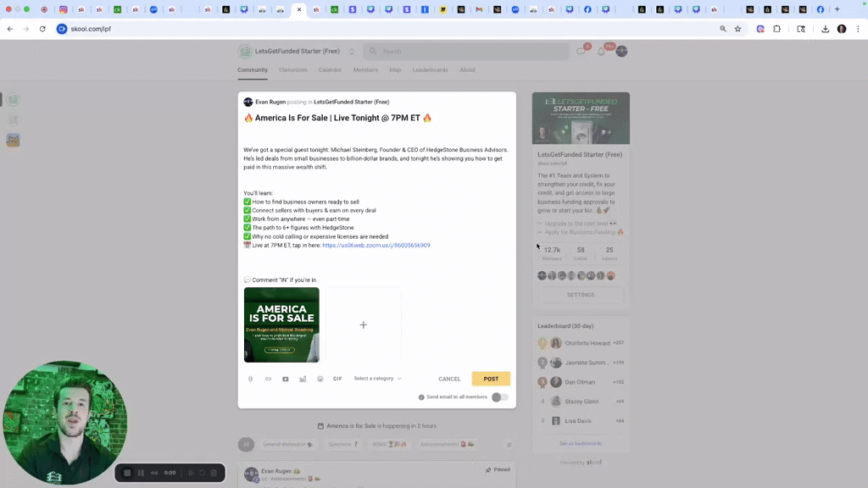Switch to the Members tab
868x488 pixels.
365,69
